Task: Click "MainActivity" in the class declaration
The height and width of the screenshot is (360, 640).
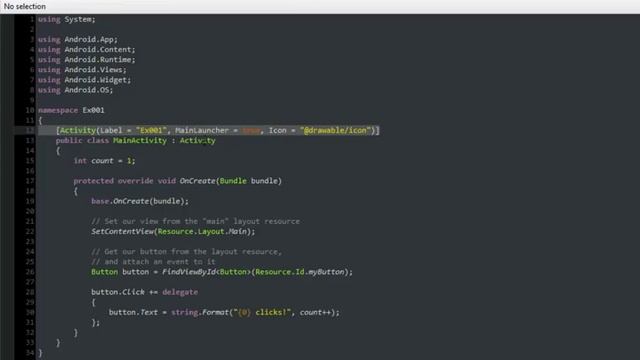Action: point(140,140)
